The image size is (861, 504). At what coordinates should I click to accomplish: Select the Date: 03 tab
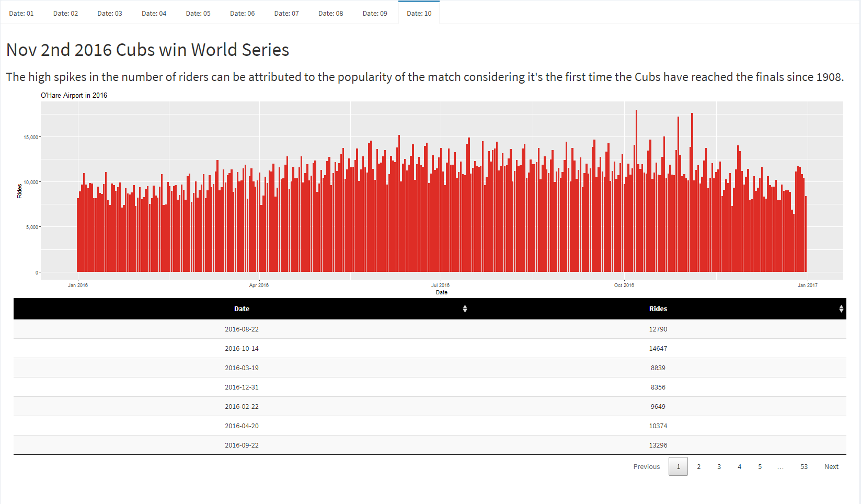(110, 13)
